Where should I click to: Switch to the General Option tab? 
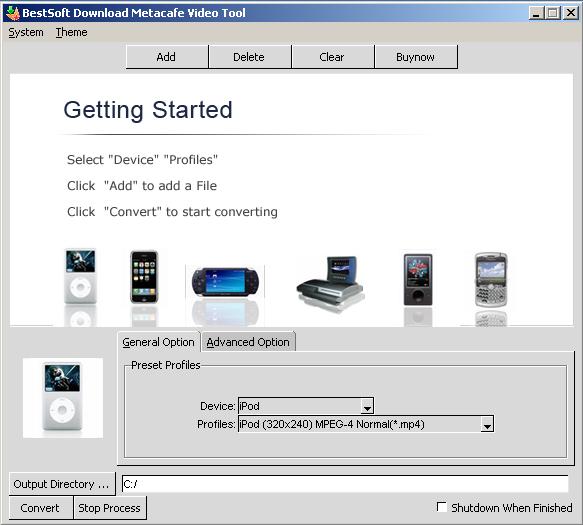[158, 342]
